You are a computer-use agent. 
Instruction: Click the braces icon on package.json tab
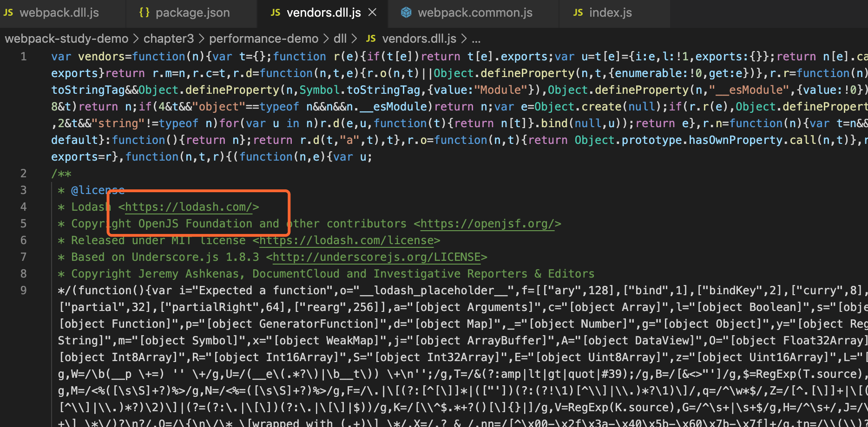click(x=144, y=13)
